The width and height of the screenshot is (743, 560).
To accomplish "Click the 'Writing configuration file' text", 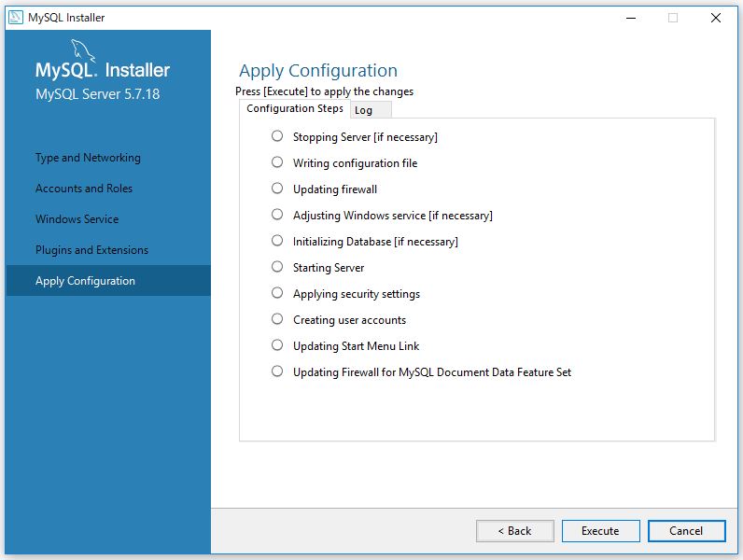I will [x=355, y=163].
